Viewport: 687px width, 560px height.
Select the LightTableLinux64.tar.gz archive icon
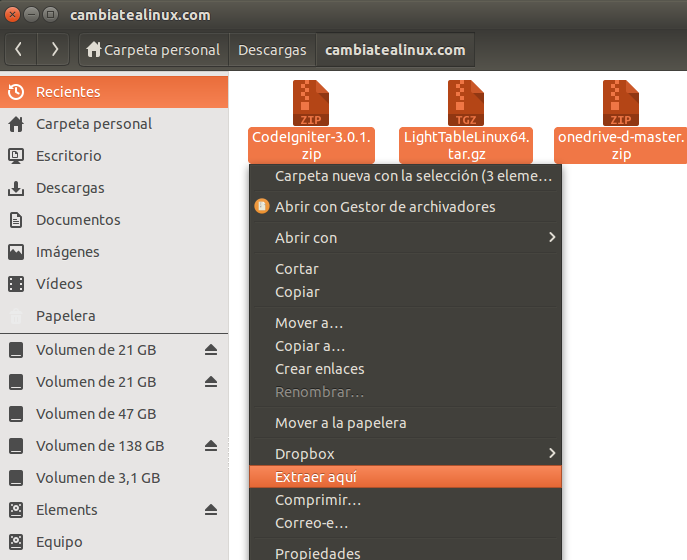tap(466, 103)
